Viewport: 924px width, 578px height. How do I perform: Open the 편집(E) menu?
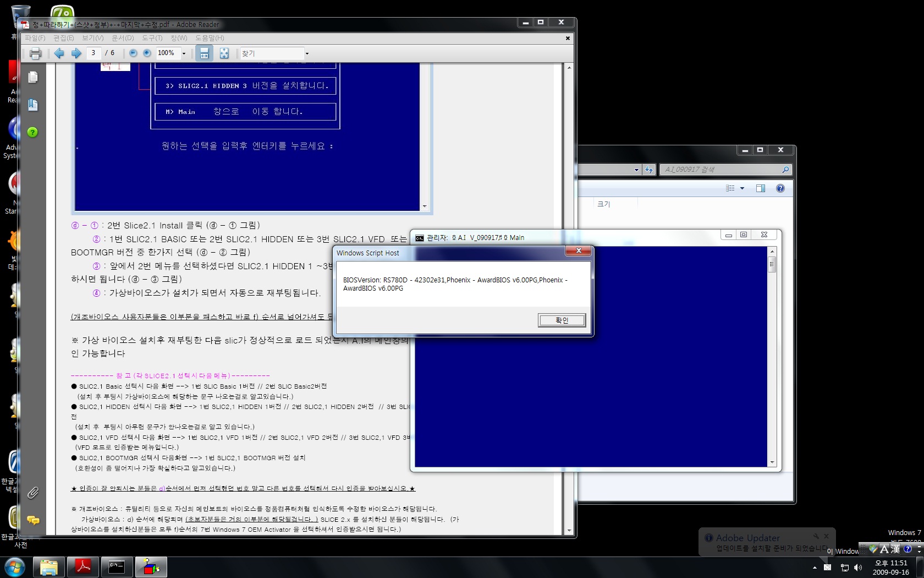[x=63, y=38]
